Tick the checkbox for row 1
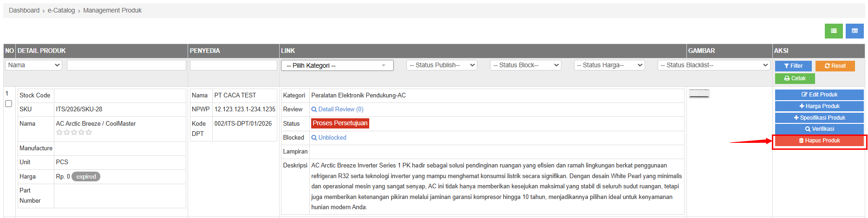The width and height of the screenshot is (868, 218). (x=8, y=104)
